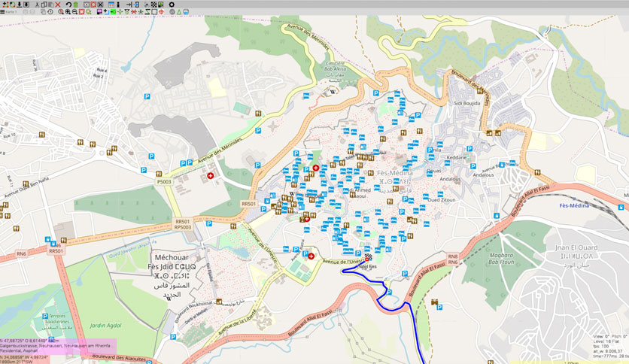Click the checkered flag toolbar icon
629x364 pixels.
click(153, 5)
